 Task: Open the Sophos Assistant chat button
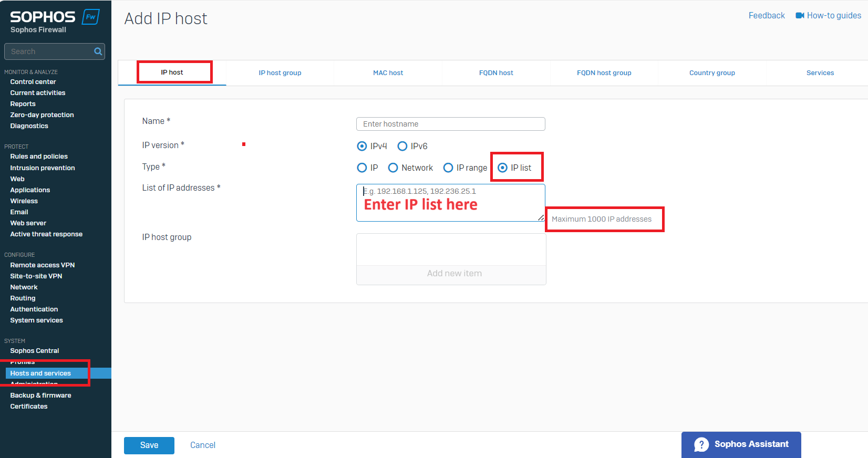(x=741, y=444)
